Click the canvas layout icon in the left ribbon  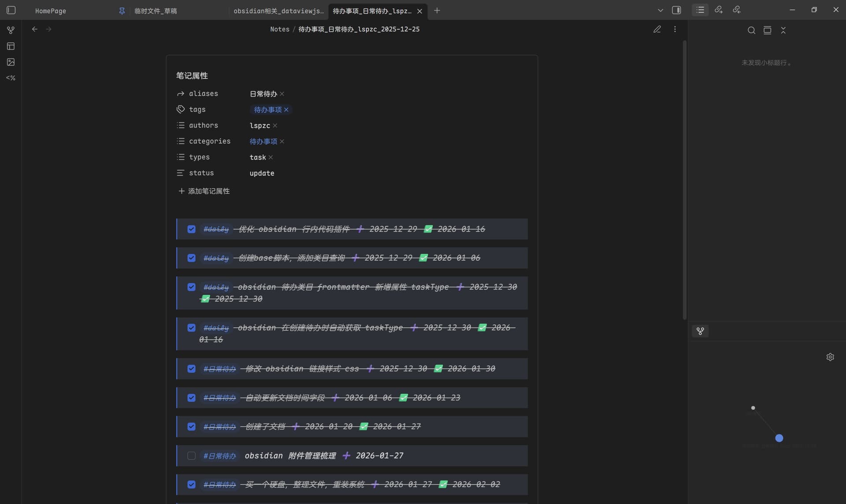pyautogui.click(x=11, y=46)
